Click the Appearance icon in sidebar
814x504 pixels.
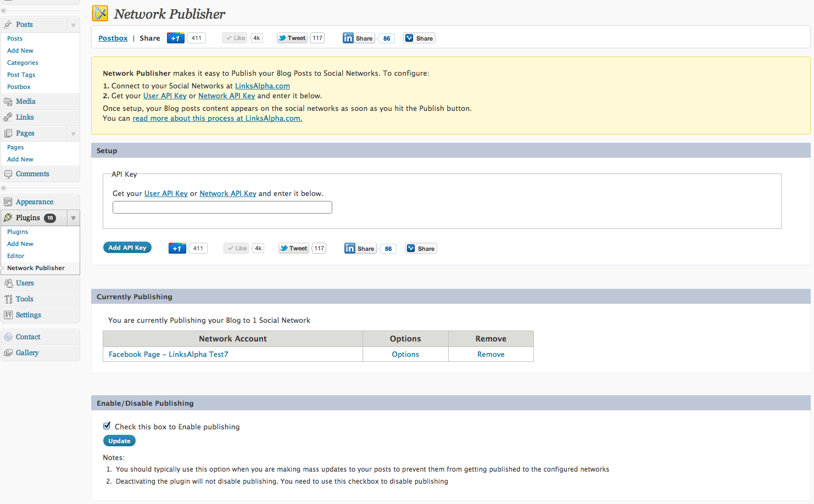pos(8,202)
